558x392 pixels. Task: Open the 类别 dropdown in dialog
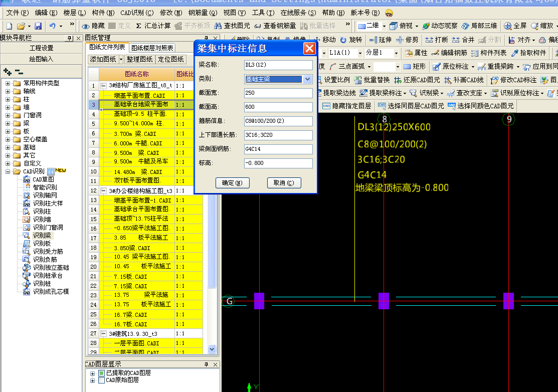pyautogui.click(x=307, y=79)
